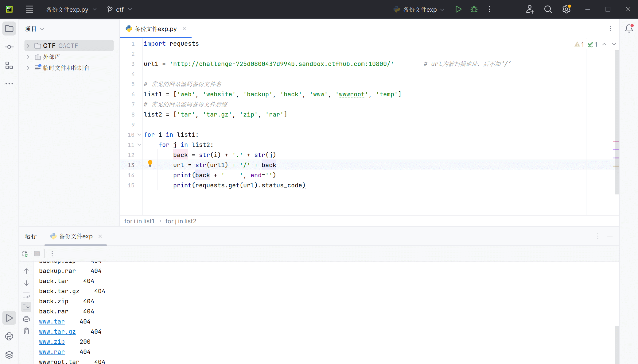The image size is (638, 364).
Task: Open the 项目 view dropdown
Action: point(34,29)
